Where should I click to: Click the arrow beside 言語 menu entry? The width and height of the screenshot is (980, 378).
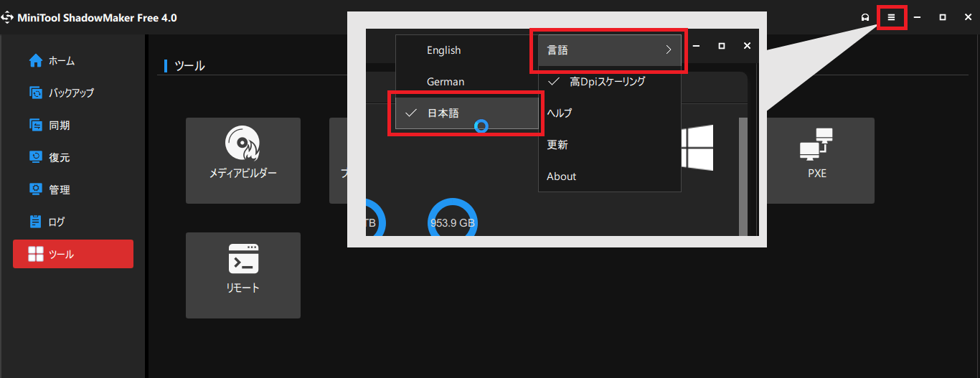coord(668,50)
